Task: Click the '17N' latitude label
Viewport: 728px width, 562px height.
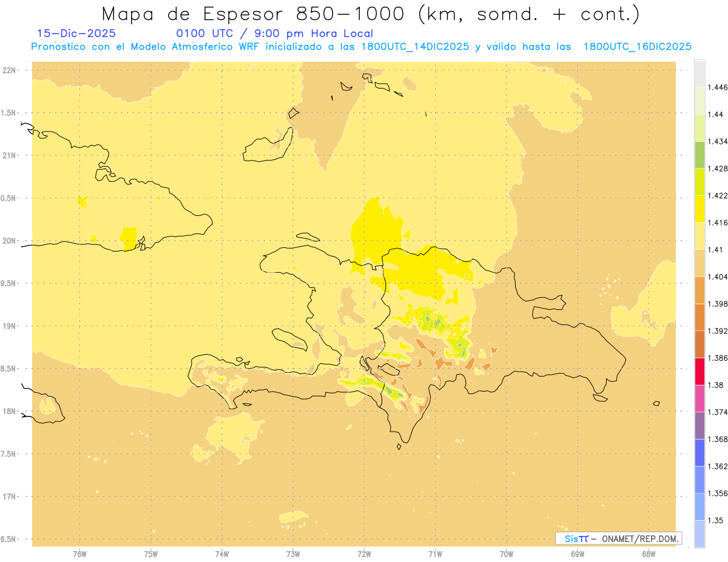Action: 10,497
